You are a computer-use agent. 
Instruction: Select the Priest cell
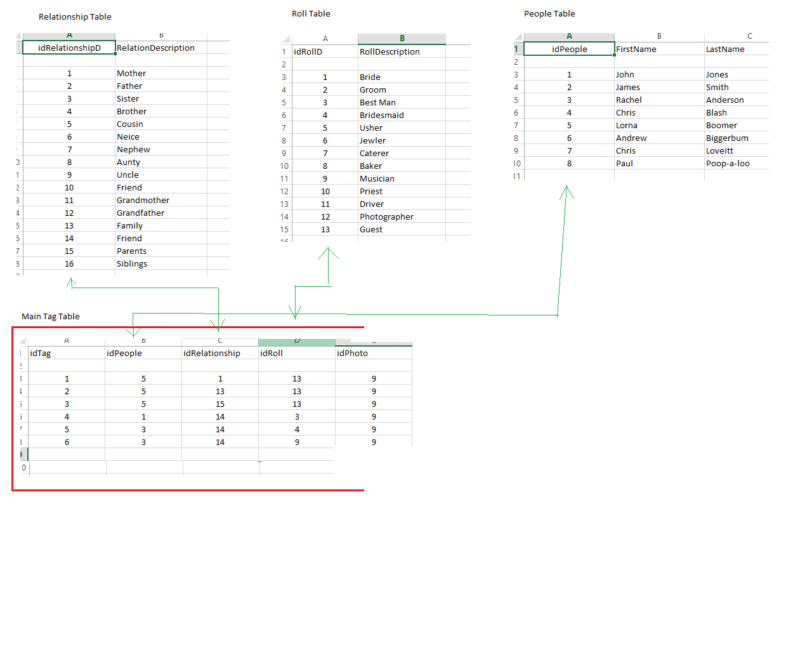click(x=402, y=191)
